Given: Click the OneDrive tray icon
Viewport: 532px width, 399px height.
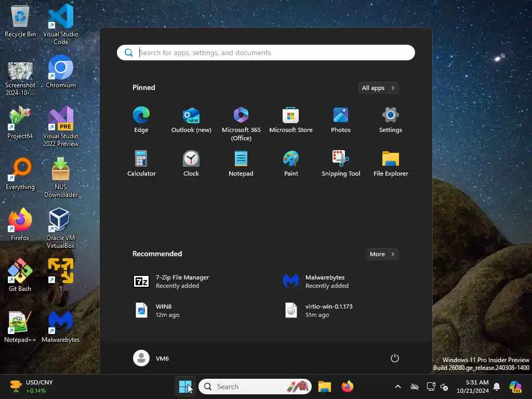Looking at the screenshot, I should tap(414, 387).
